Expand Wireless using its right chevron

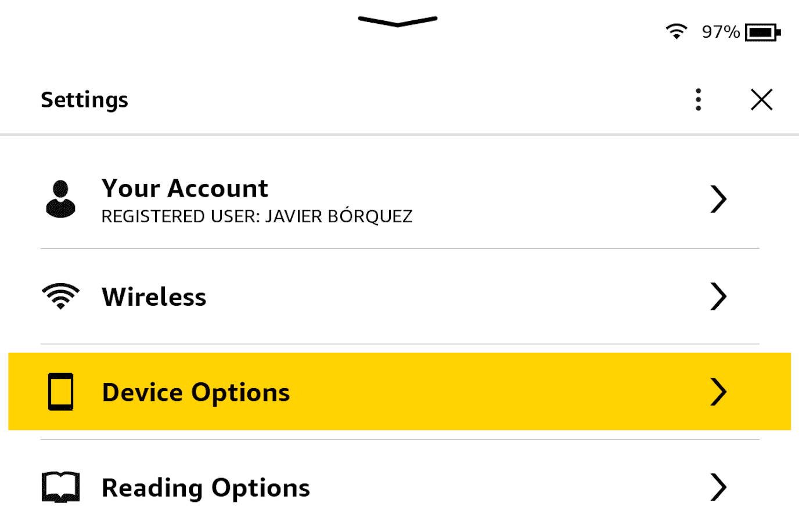718,296
